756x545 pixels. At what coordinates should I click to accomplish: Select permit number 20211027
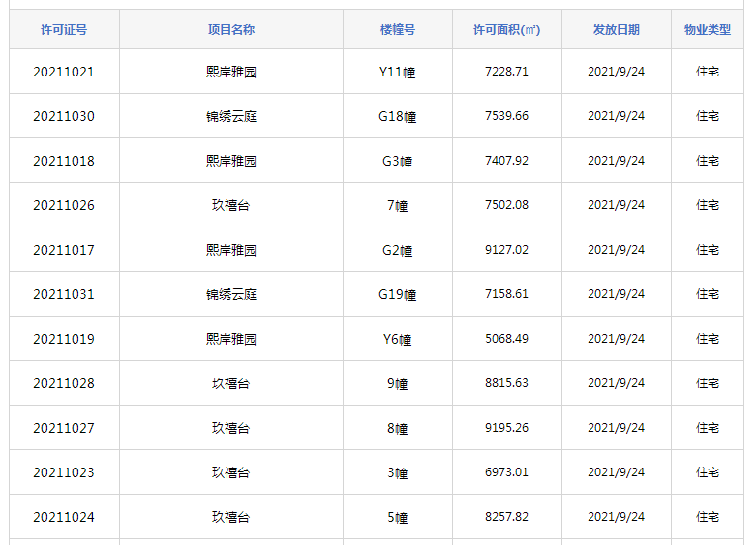pos(64,428)
